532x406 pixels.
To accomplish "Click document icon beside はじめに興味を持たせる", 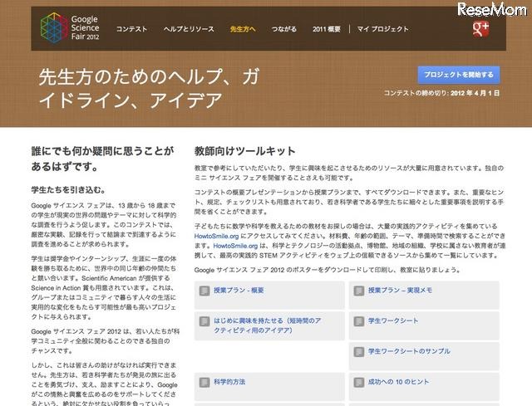I will click(x=204, y=321).
